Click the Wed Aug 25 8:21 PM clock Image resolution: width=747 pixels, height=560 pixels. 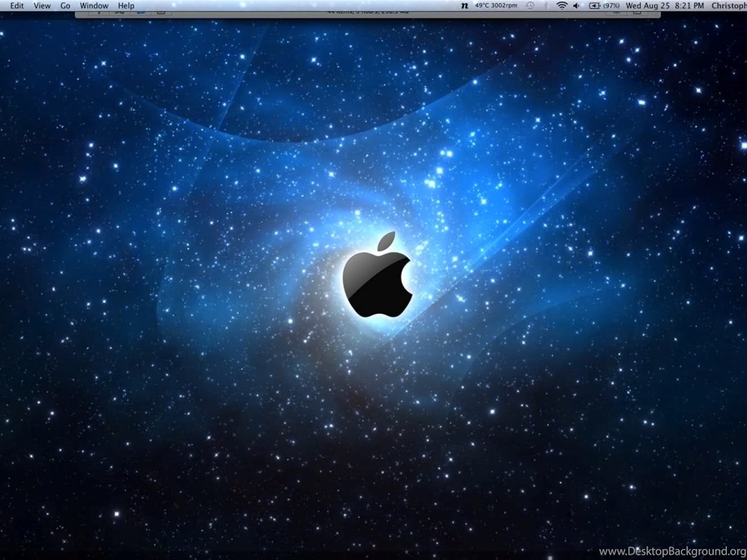665,6
